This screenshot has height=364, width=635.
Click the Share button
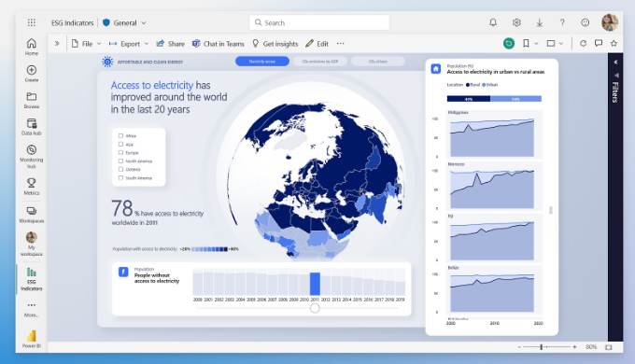(171, 44)
